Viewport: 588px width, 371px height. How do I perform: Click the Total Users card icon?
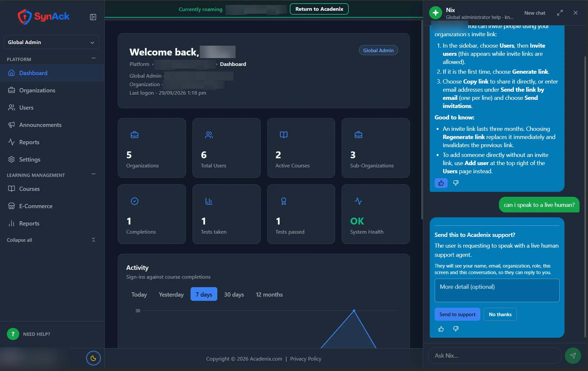(209, 135)
